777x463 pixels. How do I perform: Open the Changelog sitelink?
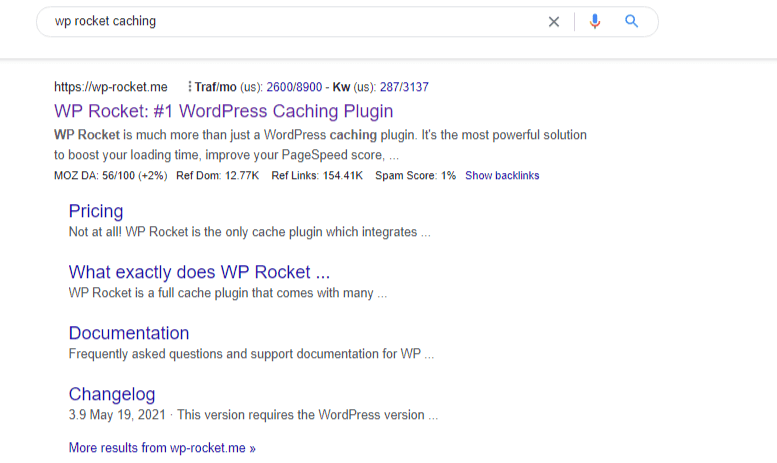coord(112,394)
